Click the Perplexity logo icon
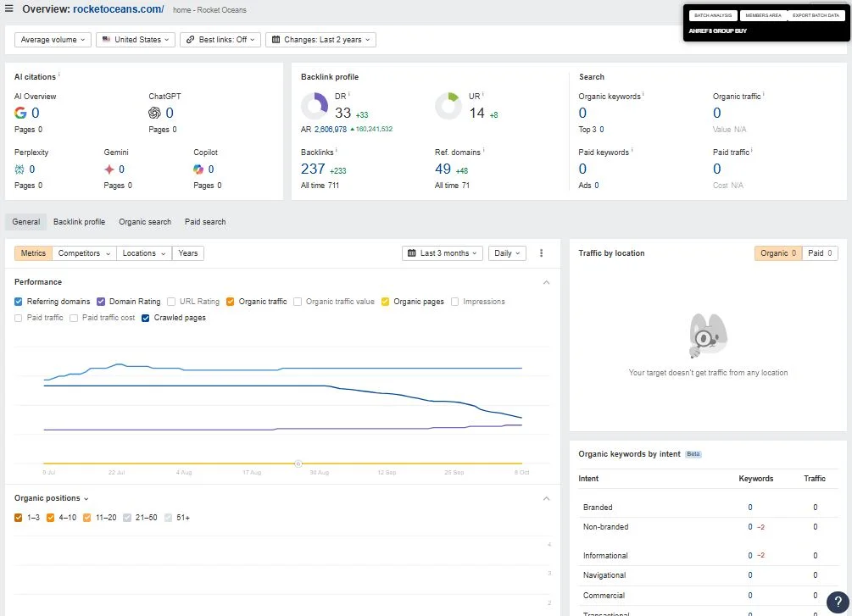Viewport: 852px width, 616px height. coord(19,169)
